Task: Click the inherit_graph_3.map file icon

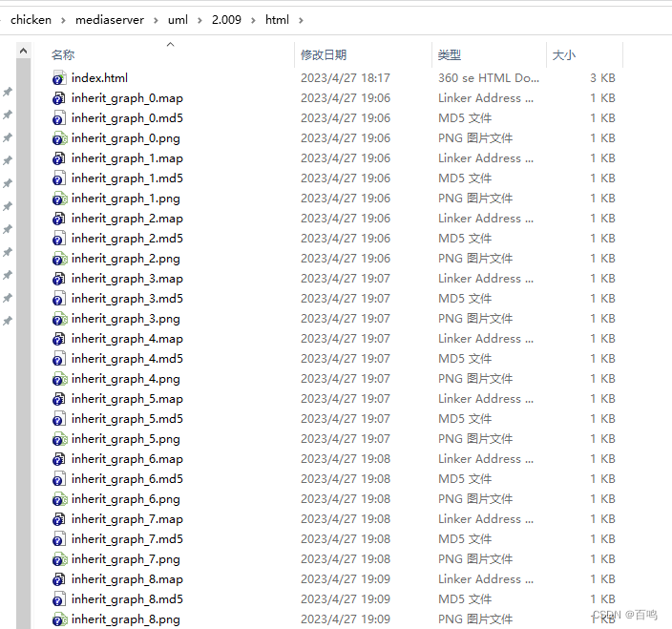Action: (59, 279)
